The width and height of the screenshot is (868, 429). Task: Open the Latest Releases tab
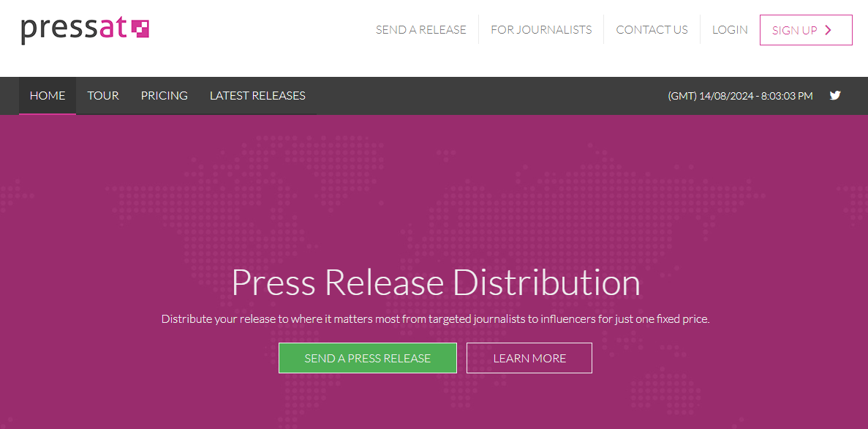(x=257, y=96)
